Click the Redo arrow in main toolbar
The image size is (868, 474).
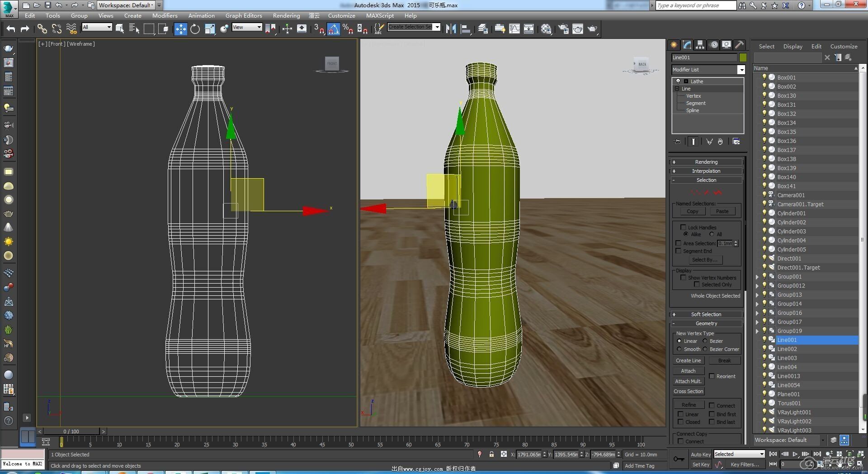(x=25, y=29)
